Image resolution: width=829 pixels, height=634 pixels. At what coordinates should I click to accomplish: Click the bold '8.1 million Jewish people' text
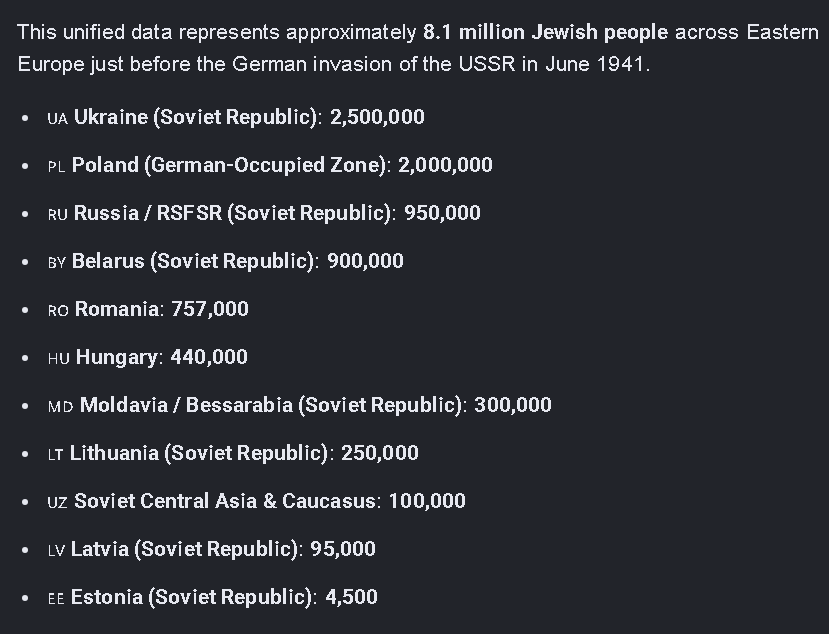pyautogui.click(x=546, y=32)
